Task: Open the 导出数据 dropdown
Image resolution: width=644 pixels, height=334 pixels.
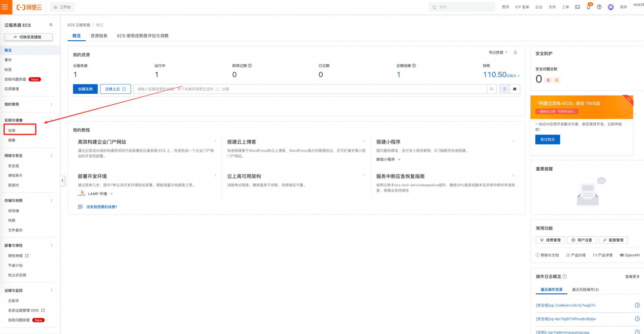Action: (498, 52)
